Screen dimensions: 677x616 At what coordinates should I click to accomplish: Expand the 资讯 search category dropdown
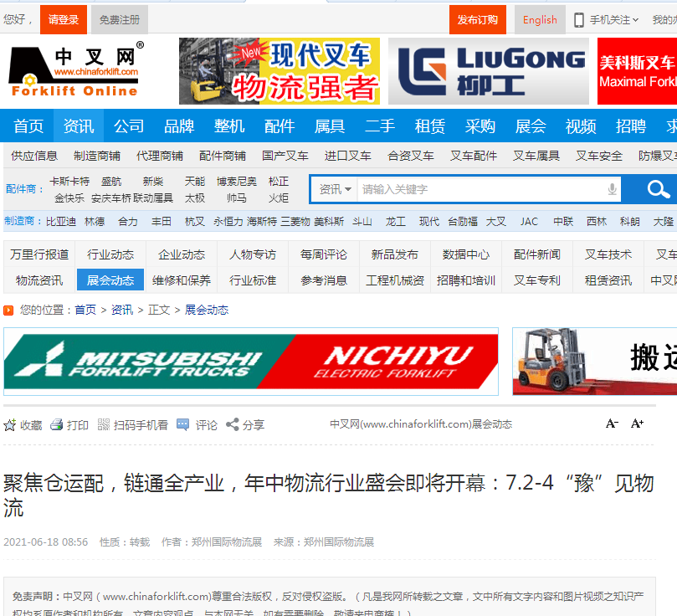pos(335,189)
